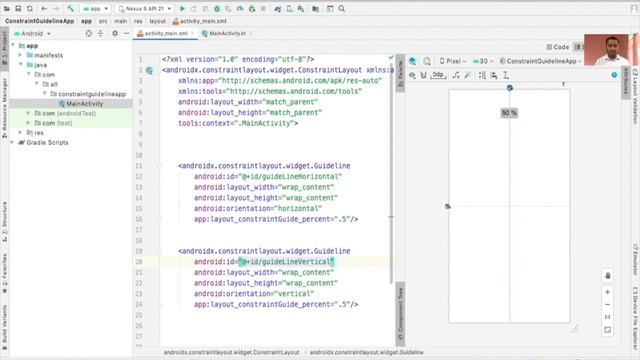Hide the Project panel with the minus icon
The image size is (640, 360).
click(x=127, y=33)
